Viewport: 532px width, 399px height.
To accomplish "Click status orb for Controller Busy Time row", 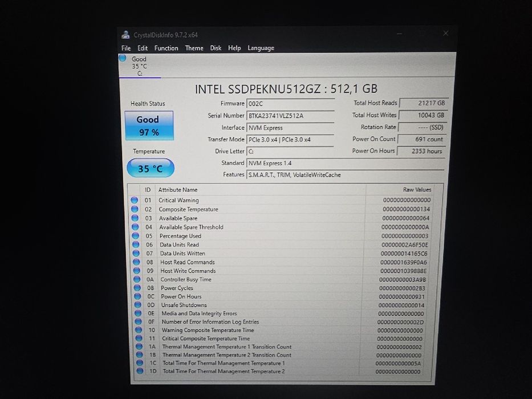I will (137, 279).
